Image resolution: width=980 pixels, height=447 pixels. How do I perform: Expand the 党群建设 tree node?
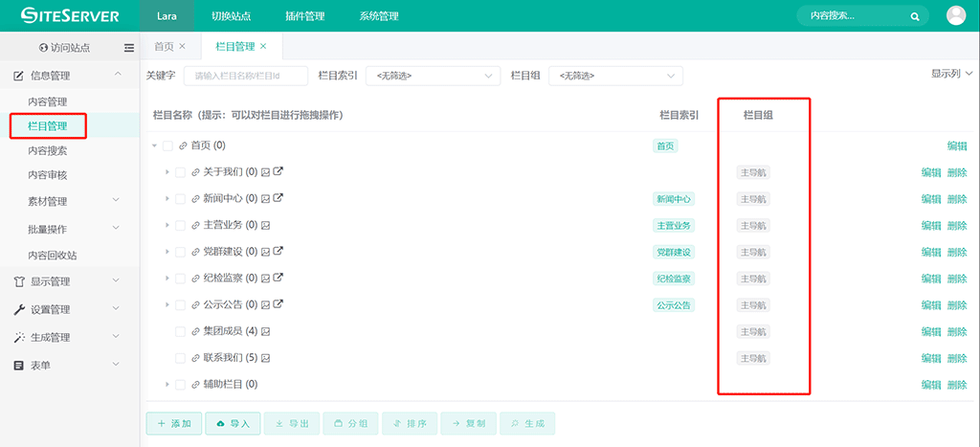click(167, 252)
